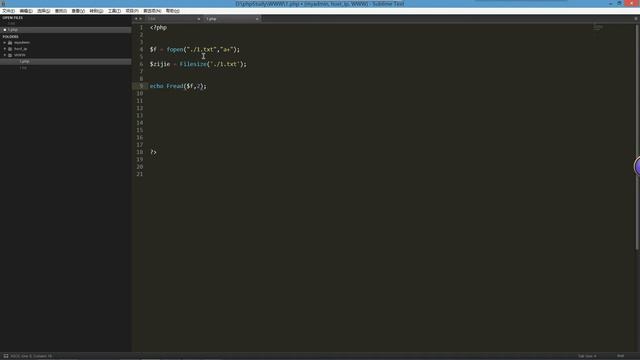The width and height of the screenshot is (640, 360).
Task: Select the html_tp folder name
Action: 20,49
